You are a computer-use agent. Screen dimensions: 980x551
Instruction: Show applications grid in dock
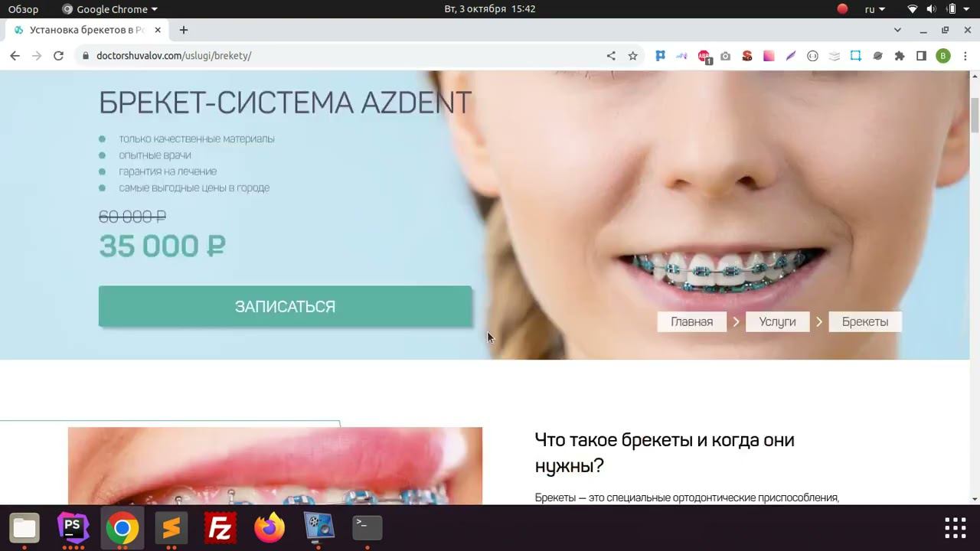(x=955, y=528)
